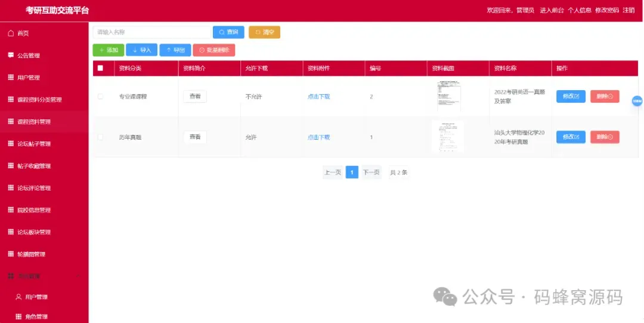Click 注销 to log out
Viewport: 644px width, 323px height.
point(629,10)
